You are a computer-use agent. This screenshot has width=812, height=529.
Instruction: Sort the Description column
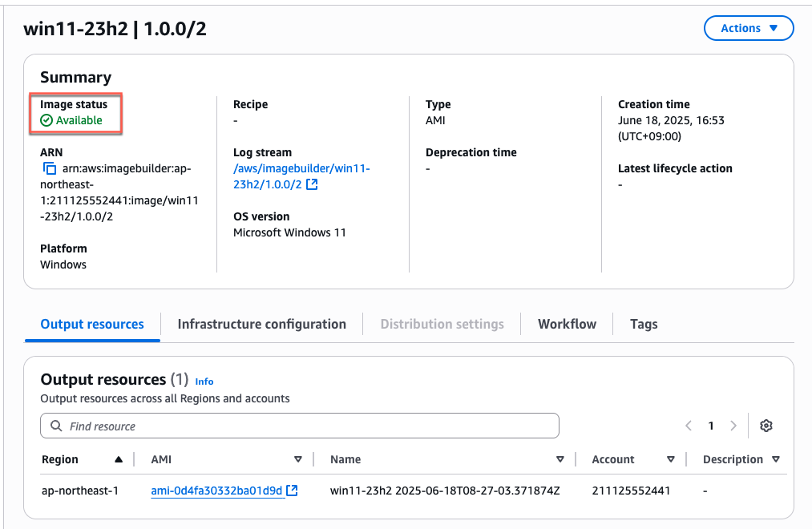point(775,459)
